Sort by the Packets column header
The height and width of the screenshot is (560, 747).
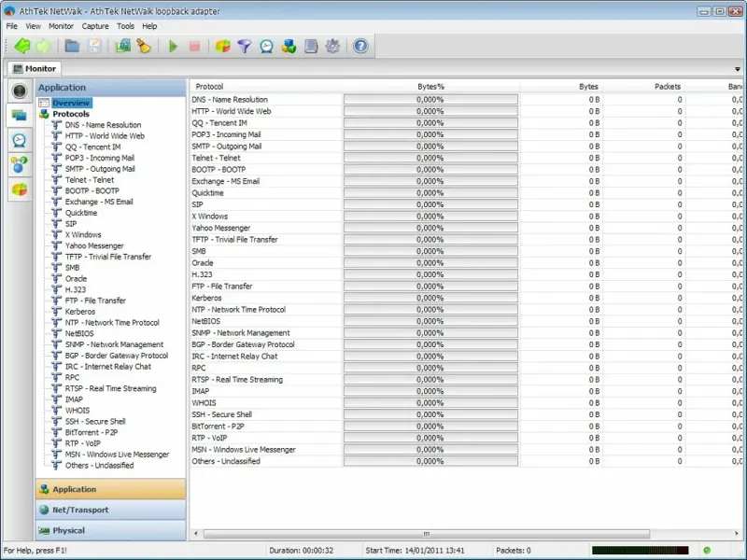pos(668,87)
